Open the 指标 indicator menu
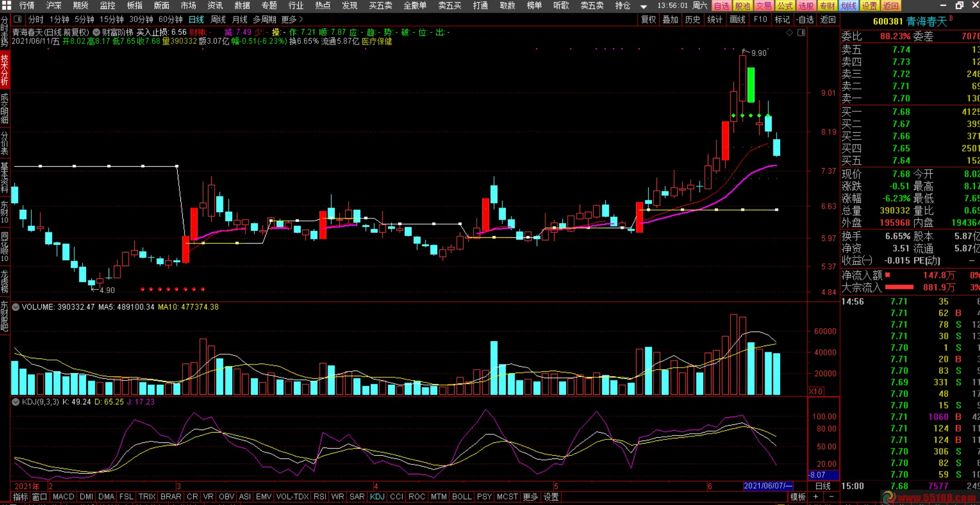This screenshot has height=505, width=980. [x=21, y=497]
